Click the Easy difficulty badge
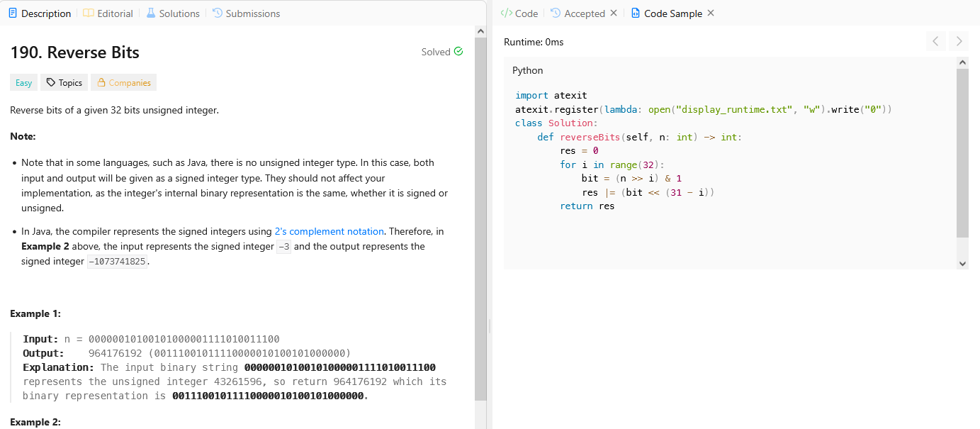Screen dimensions: 980x429 pyautogui.click(x=24, y=83)
